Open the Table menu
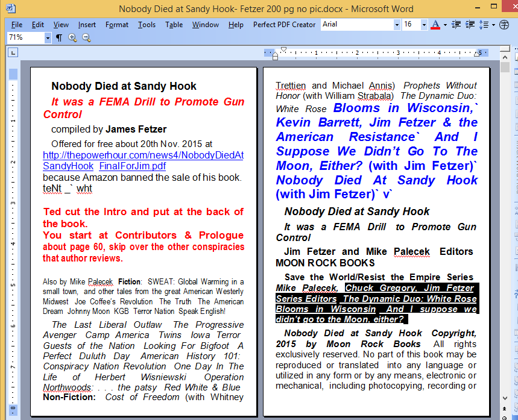 [174, 25]
